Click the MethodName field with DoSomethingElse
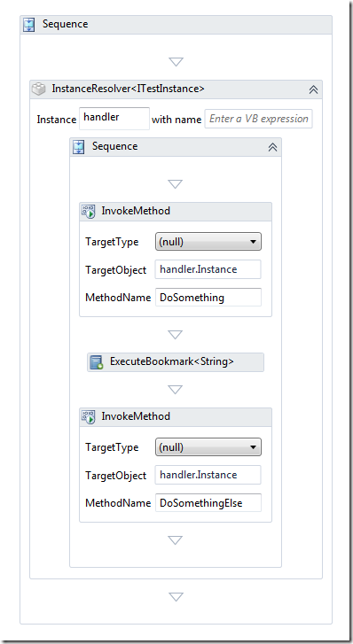Screen dimensions: 353x644 pos(208,503)
